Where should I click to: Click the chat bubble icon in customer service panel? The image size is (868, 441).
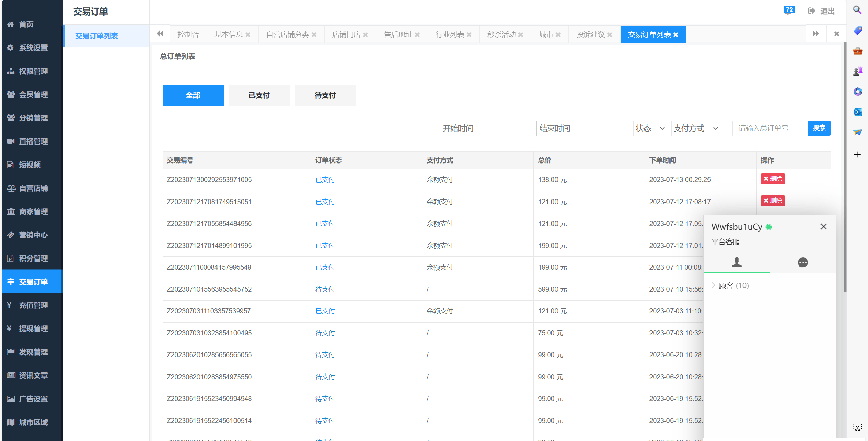point(803,262)
